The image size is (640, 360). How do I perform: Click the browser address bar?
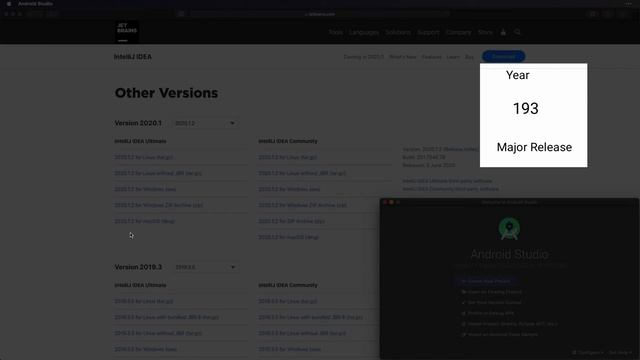pyautogui.click(x=320, y=14)
